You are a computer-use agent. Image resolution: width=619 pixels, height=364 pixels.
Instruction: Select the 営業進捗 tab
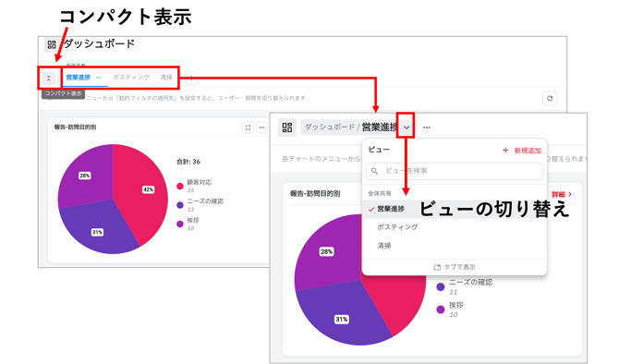point(79,78)
